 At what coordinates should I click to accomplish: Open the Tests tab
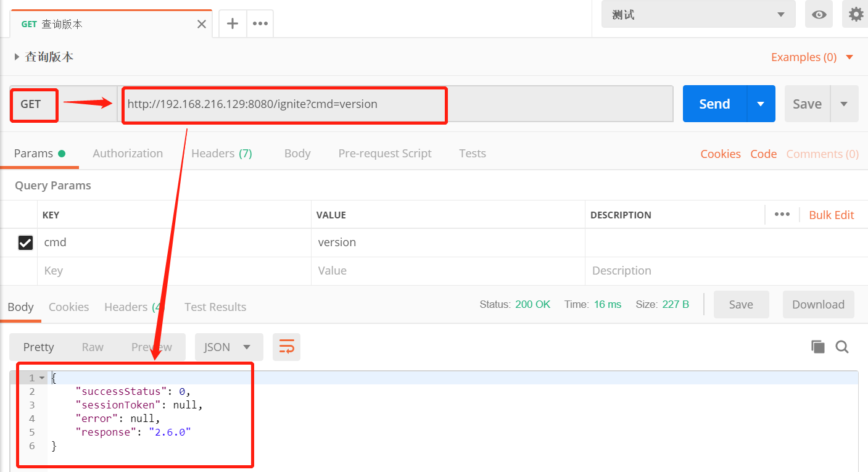(473, 153)
